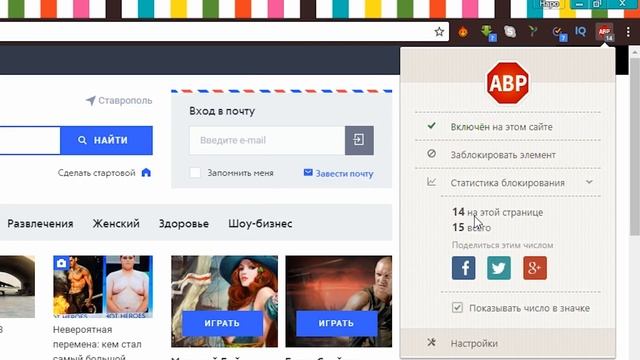Viewport: 640px width, 360px height.
Task: Open the Развлечения section tab
Action: (x=40, y=224)
